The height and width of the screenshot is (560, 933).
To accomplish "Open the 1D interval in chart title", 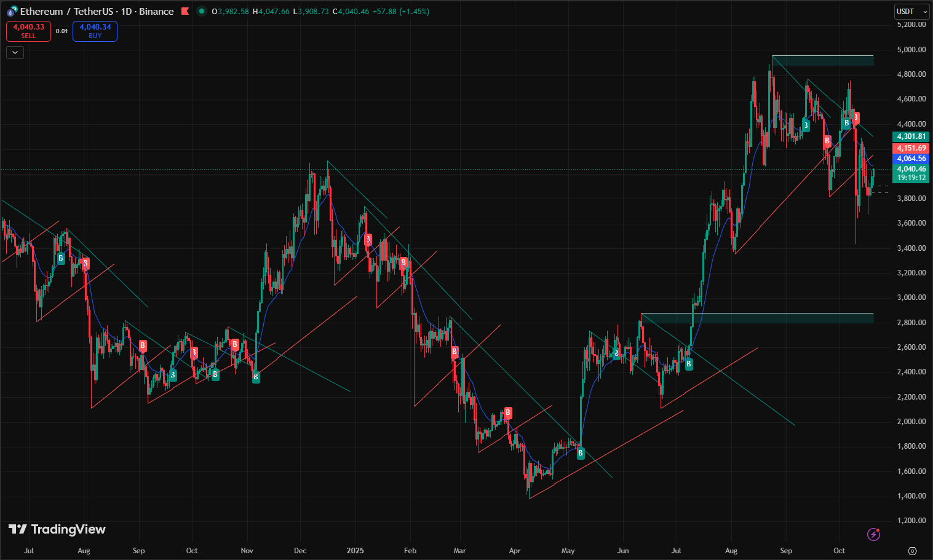I will coord(127,12).
